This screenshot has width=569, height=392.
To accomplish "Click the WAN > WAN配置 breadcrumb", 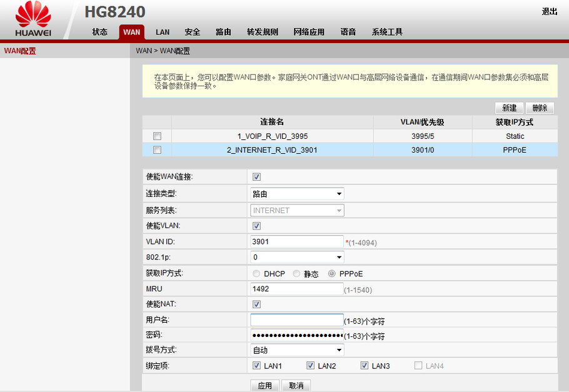I will point(163,51).
